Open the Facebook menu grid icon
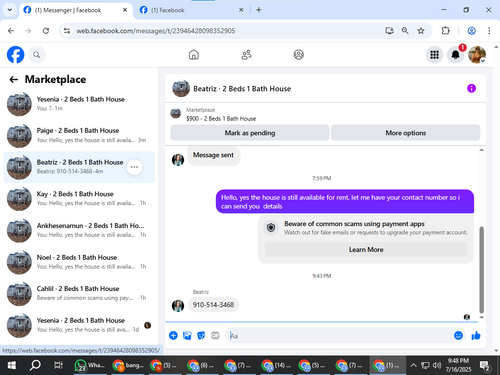Screen dimensions: 500x375 [434, 55]
